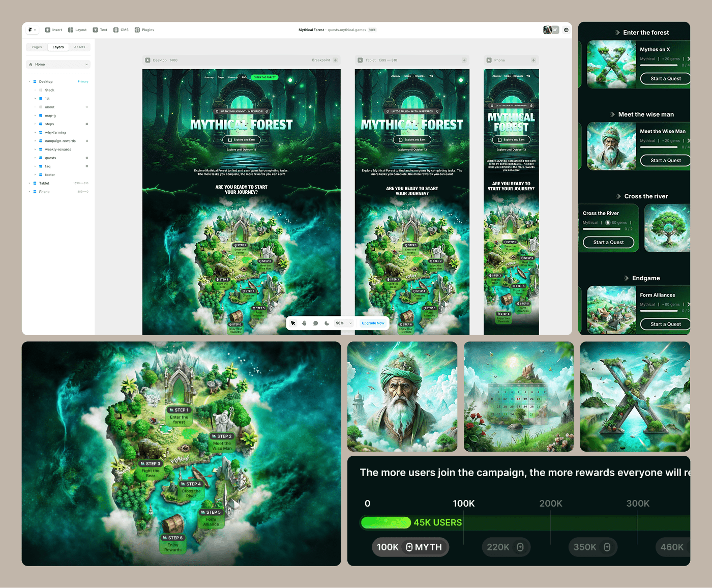Open the Home page selector dropdown
Viewport: 712px width, 588px height.
[x=58, y=65]
